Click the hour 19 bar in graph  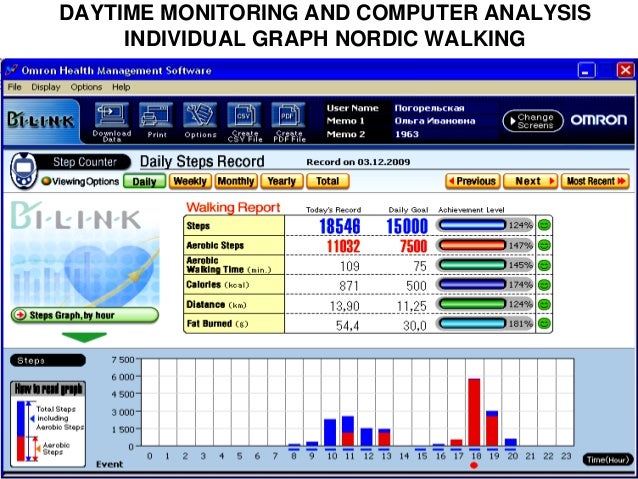[x=492, y=429]
